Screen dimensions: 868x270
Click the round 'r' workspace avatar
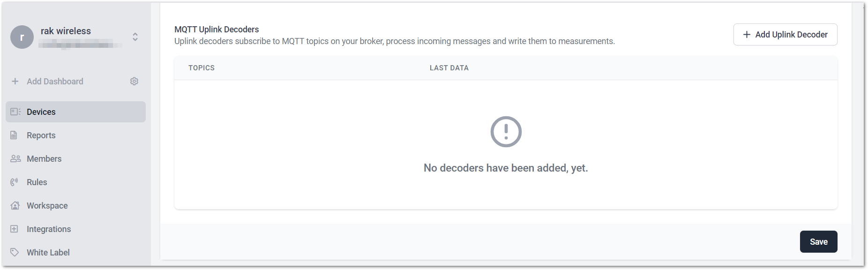[22, 37]
